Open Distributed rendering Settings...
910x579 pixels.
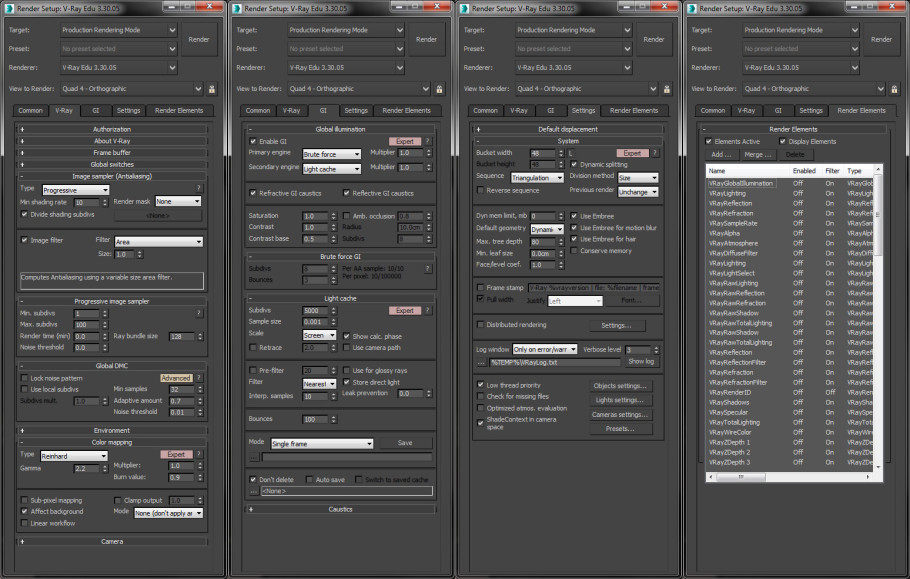click(x=616, y=325)
